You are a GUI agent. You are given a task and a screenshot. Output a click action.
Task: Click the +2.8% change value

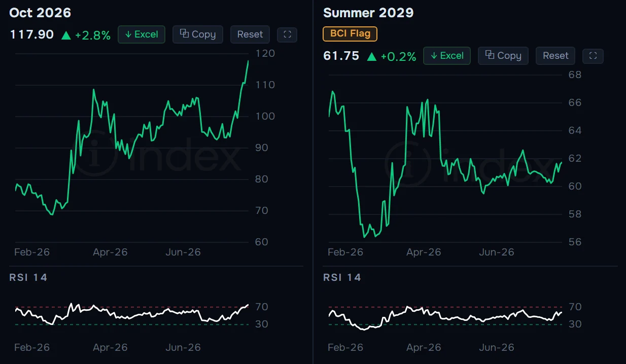pyautogui.click(x=92, y=35)
